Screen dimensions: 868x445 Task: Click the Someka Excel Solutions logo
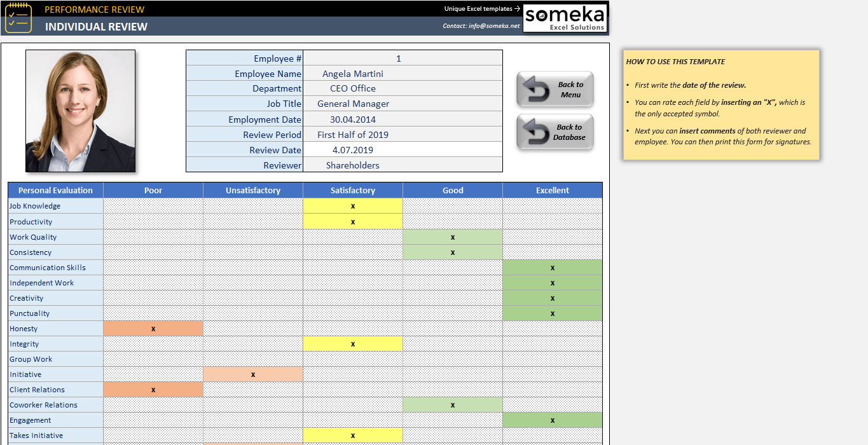565,18
